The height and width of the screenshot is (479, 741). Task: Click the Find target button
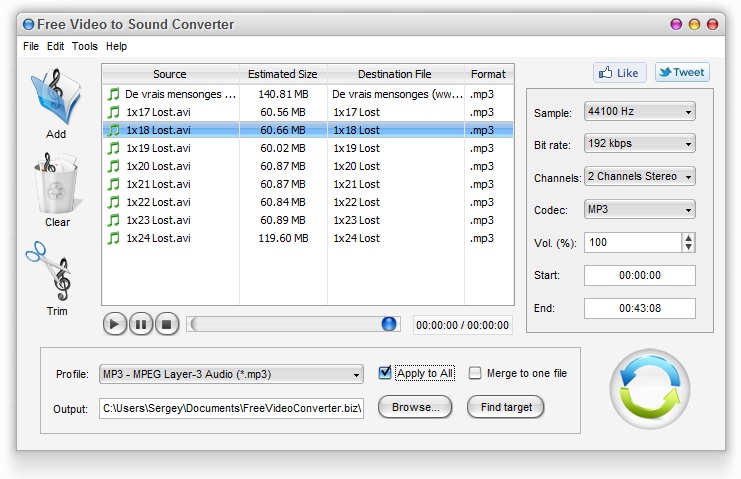[x=506, y=407]
